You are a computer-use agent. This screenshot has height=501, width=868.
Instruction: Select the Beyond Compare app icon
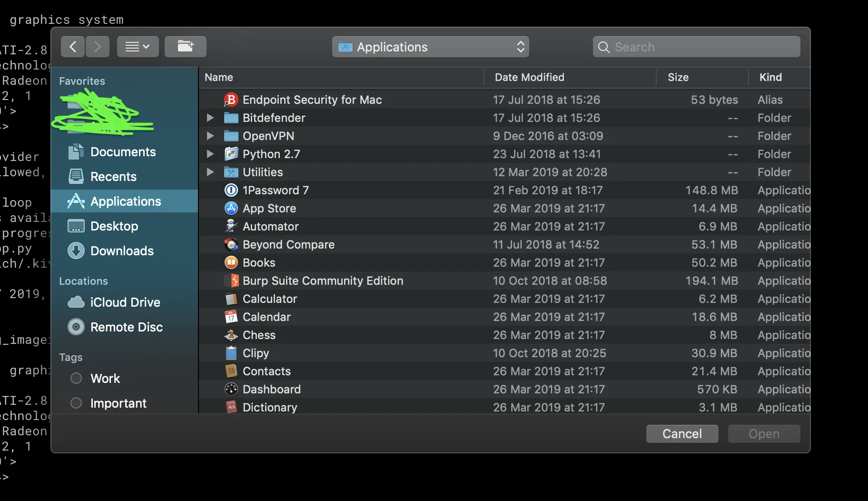[x=231, y=245]
